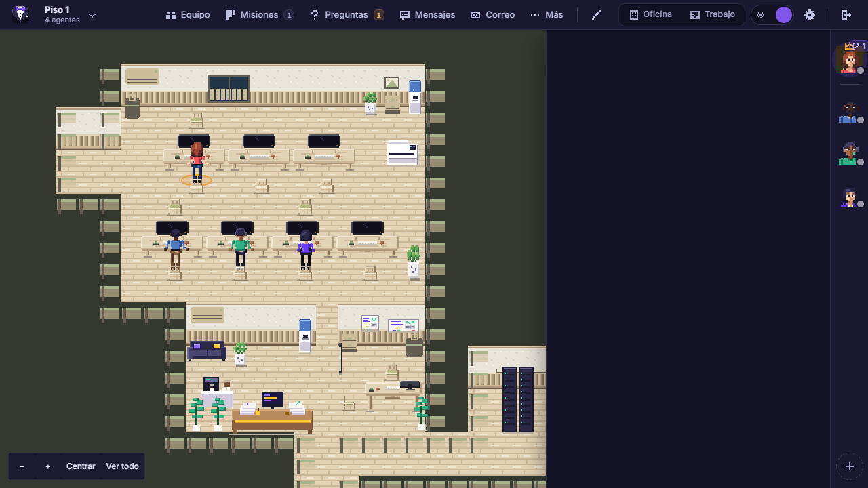The image size is (868, 488).
Task: Switch to Oficina view
Action: (x=651, y=15)
